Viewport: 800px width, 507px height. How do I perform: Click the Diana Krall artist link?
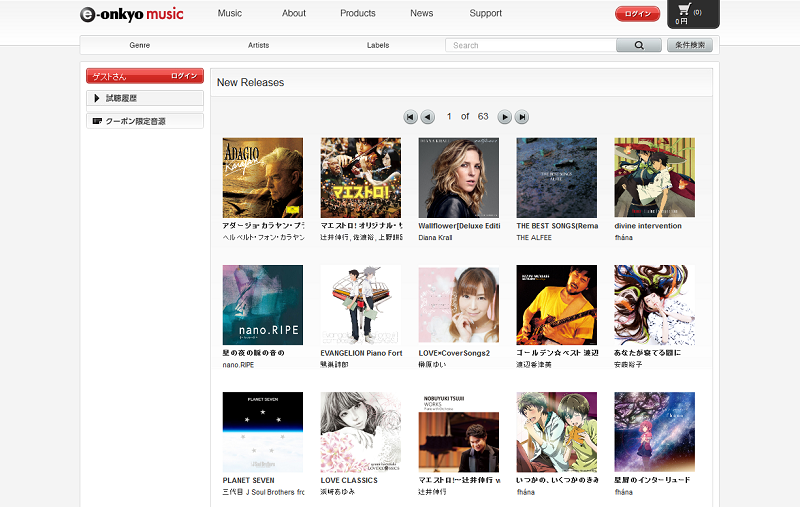pos(435,238)
